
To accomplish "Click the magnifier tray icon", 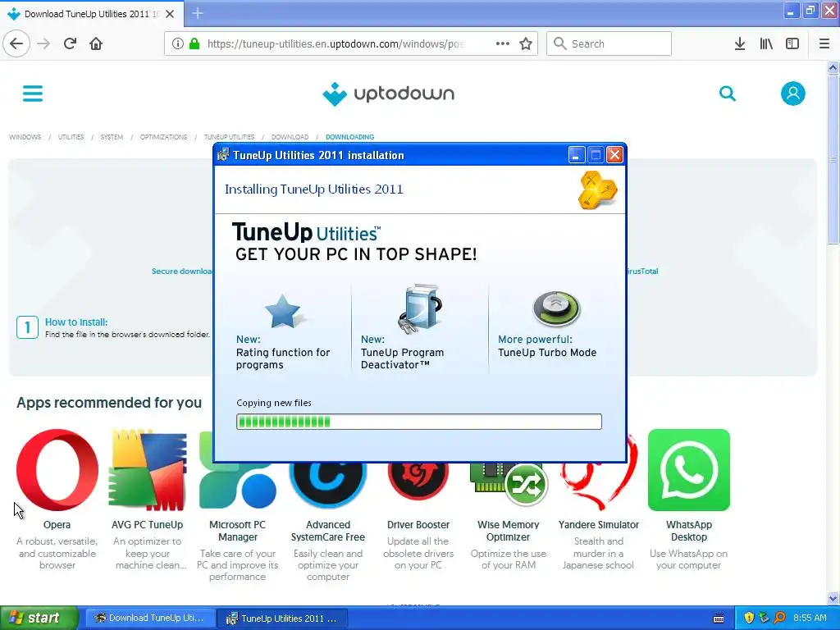I will 779,618.
